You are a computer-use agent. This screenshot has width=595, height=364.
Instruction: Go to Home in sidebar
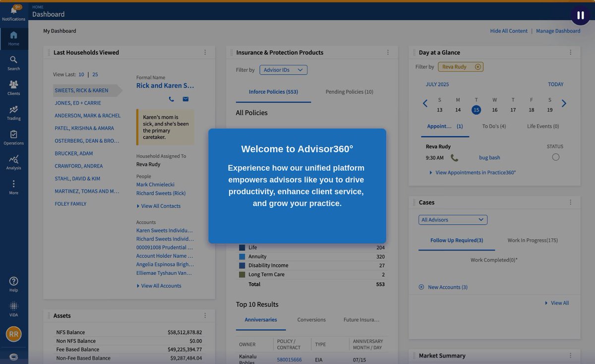click(13, 38)
